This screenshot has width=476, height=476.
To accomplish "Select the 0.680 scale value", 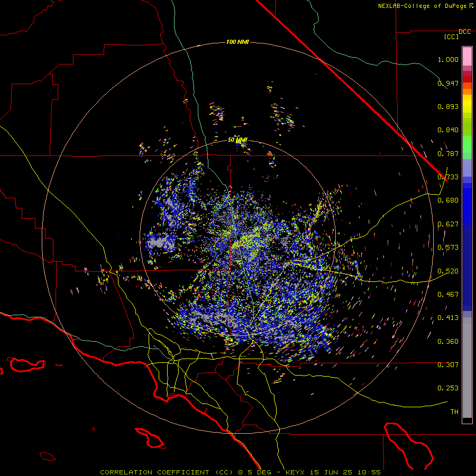I will click(448, 200).
